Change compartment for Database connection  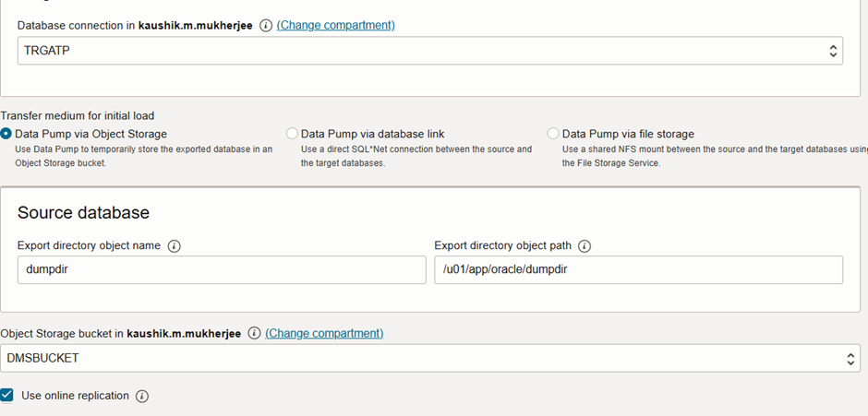click(x=336, y=25)
